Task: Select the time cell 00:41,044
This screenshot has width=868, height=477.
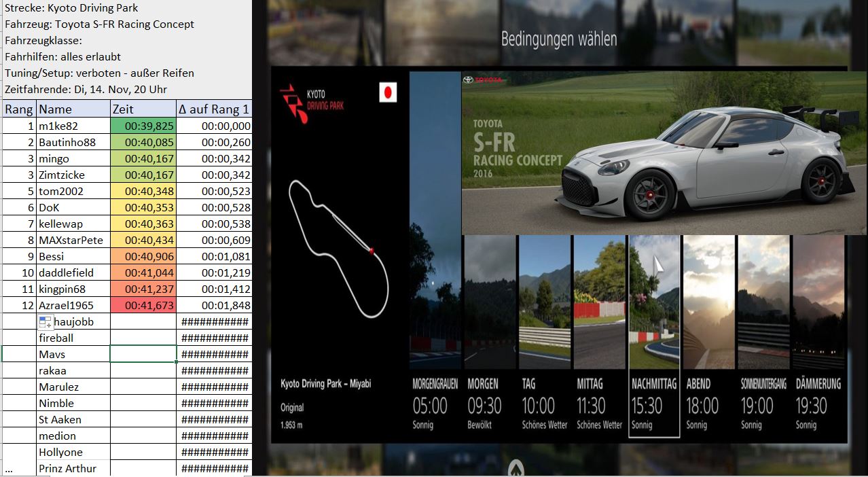Action: pos(143,272)
